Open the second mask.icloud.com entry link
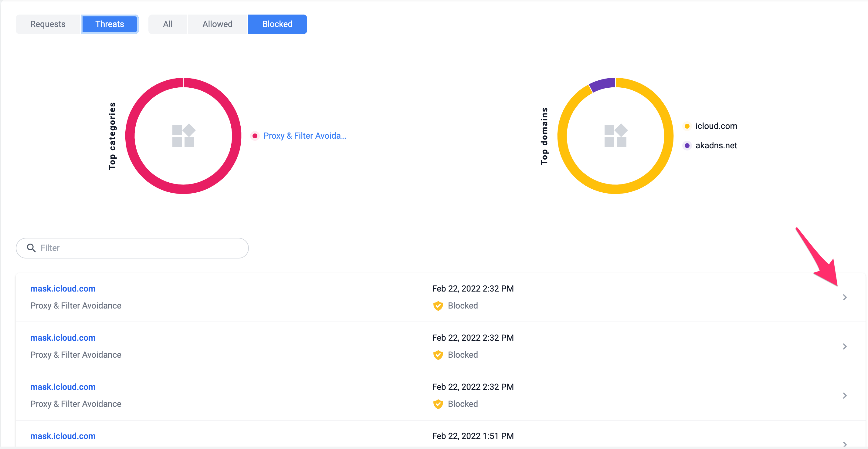This screenshot has width=868, height=449. point(63,338)
